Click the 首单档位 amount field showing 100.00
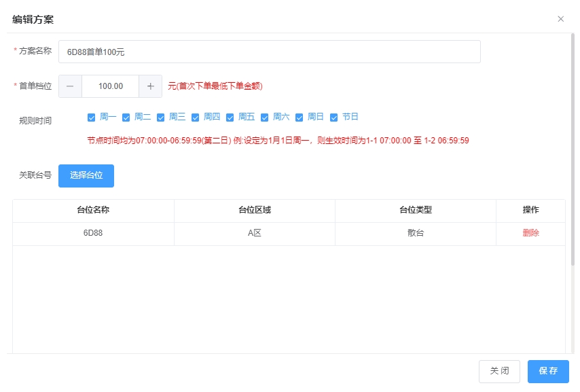 (x=110, y=86)
